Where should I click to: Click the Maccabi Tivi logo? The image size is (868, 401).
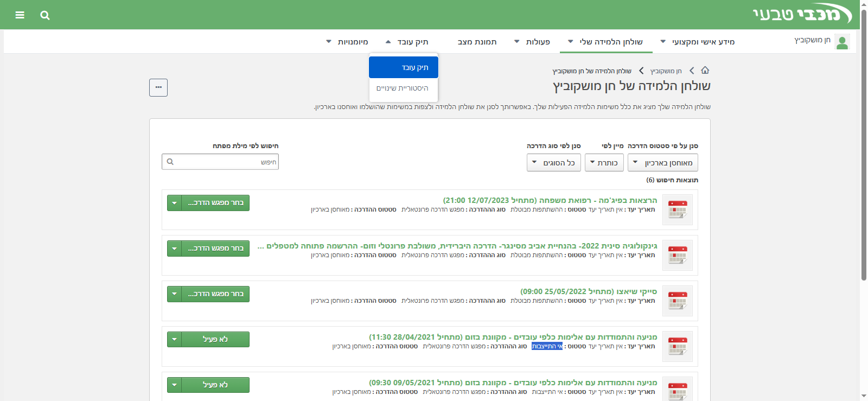pyautogui.click(x=802, y=14)
